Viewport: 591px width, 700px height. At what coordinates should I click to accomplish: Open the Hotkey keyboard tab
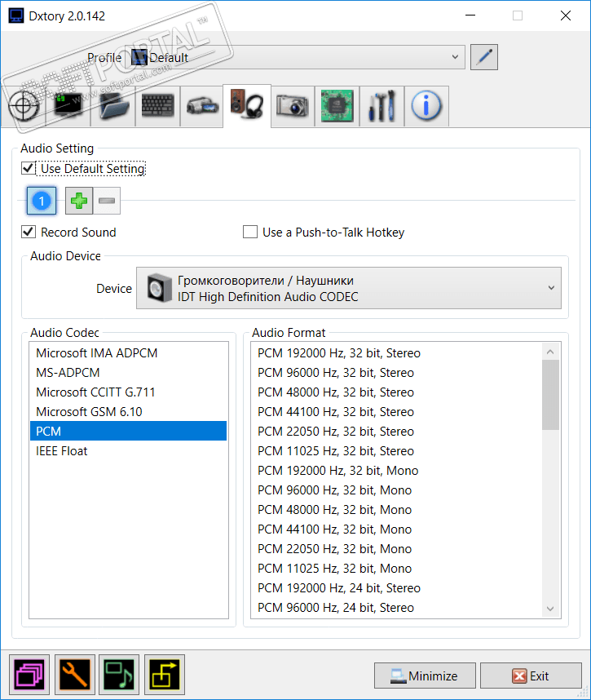[x=157, y=106]
